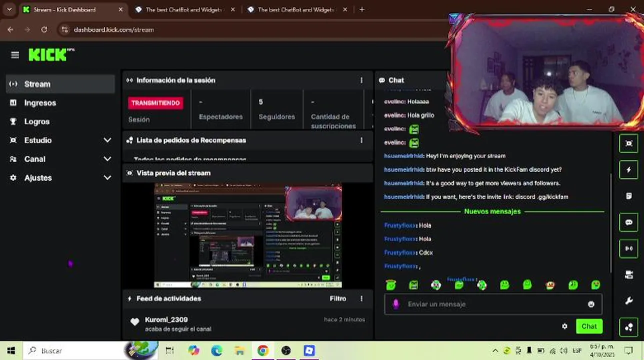
Task: Toggle the chat bubble icon in the right toolbar
Action: point(628,222)
